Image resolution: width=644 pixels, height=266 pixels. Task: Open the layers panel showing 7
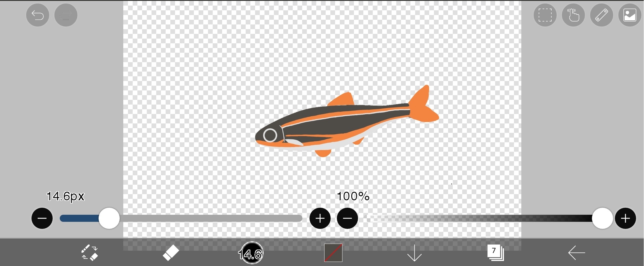(x=496, y=253)
